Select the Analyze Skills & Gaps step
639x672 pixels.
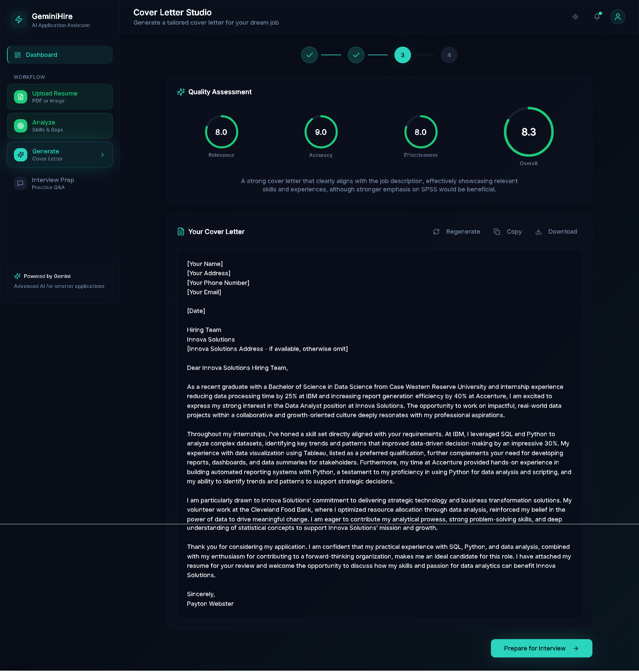tap(60, 126)
